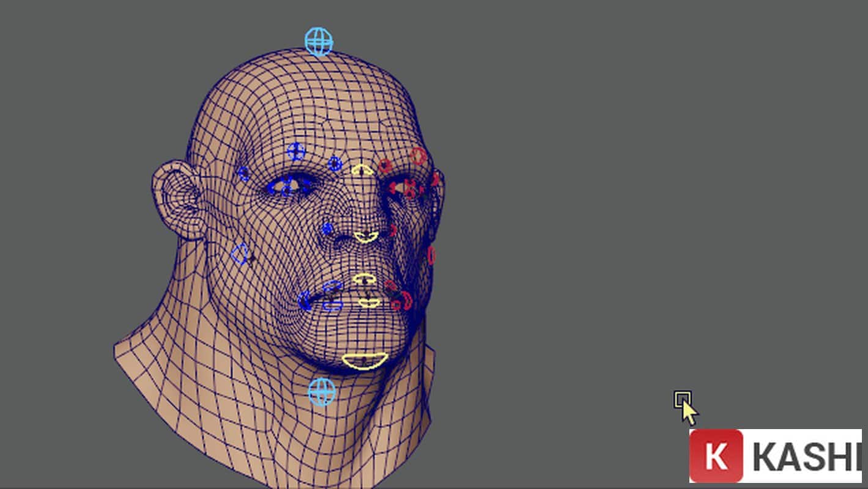The width and height of the screenshot is (868, 489).
Task: Select the yellow upper lip center control
Action: click(x=365, y=279)
